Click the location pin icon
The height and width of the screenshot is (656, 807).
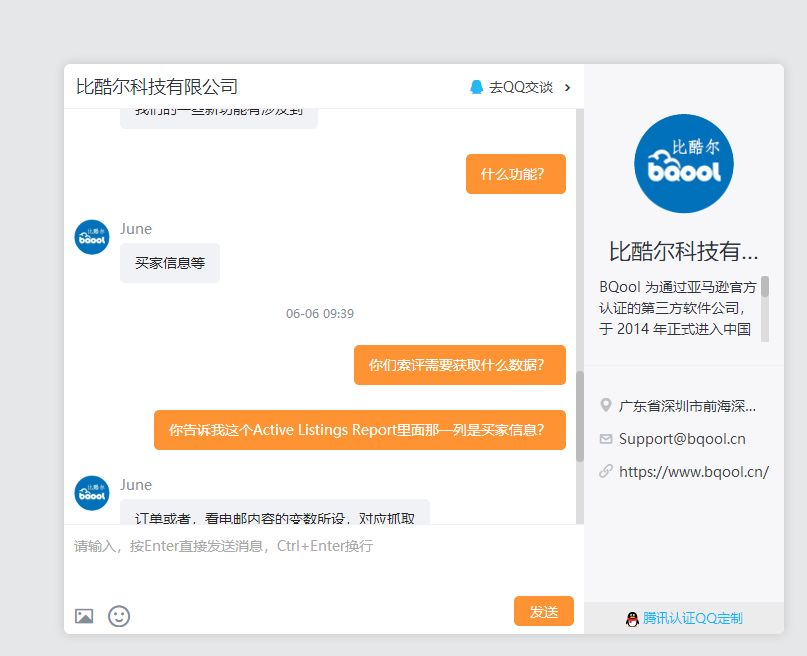pos(605,405)
